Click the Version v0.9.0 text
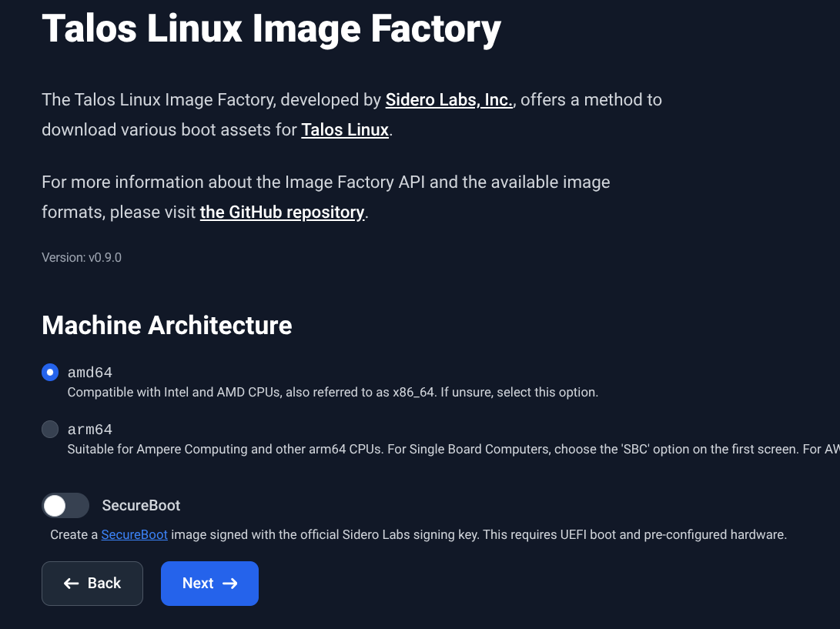The width and height of the screenshot is (840, 629). coord(81,257)
